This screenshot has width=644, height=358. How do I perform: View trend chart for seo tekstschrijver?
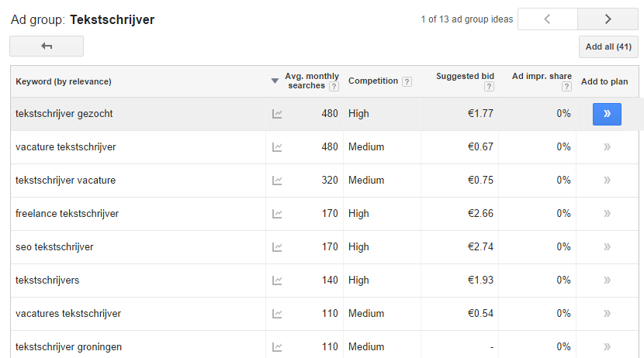277,247
